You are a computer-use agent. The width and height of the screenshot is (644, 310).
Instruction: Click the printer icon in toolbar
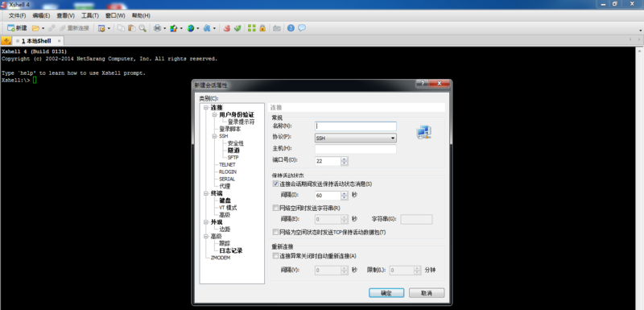coord(157,28)
